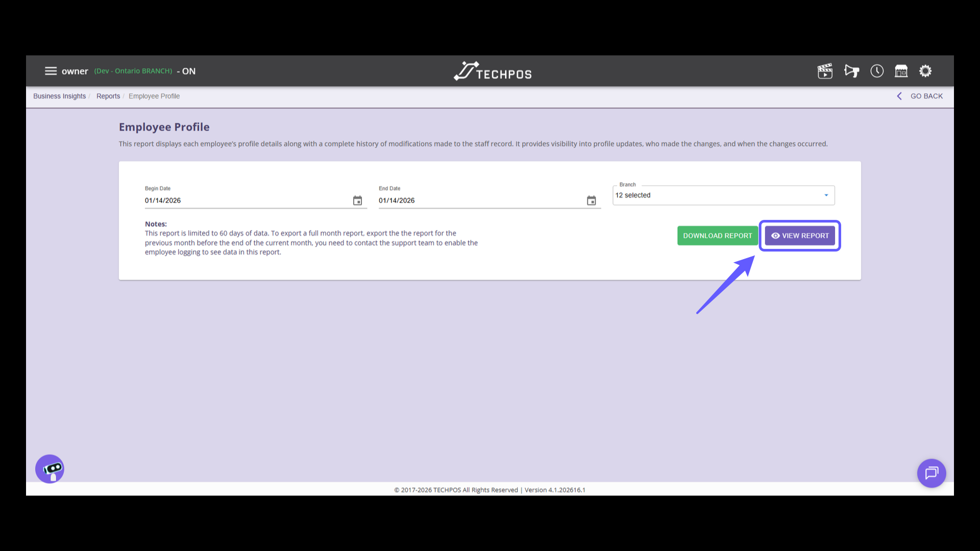Open the End Date calendar picker

click(591, 201)
